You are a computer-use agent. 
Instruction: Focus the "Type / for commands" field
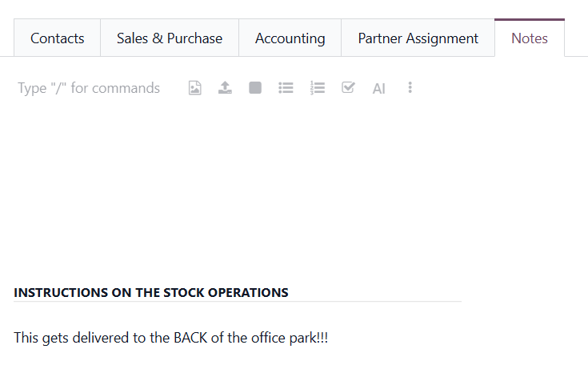[x=89, y=88]
